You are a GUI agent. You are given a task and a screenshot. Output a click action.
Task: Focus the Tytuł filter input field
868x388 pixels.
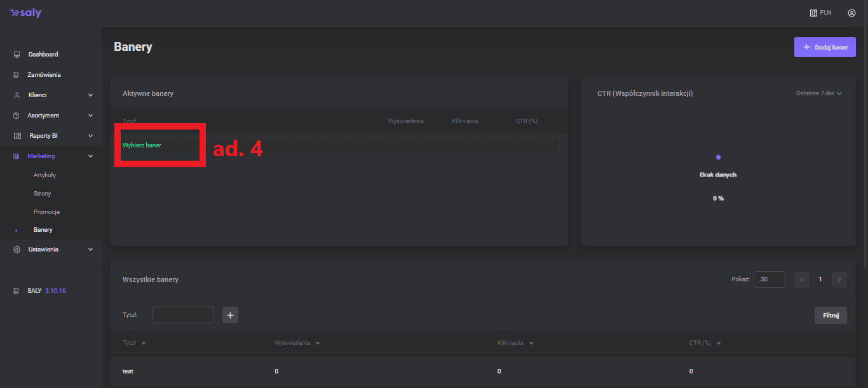tap(183, 315)
